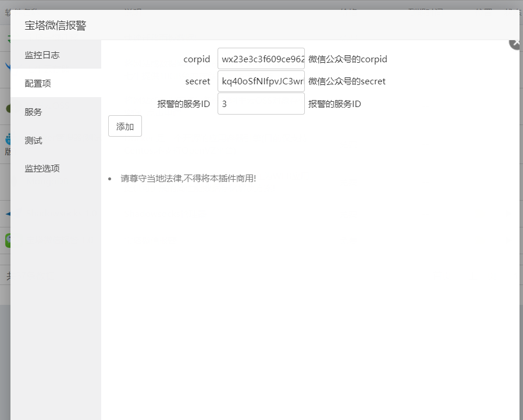Click the 宝塔微信报警 dialog title
This screenshot has height=420, width=523.
(55, 26)
